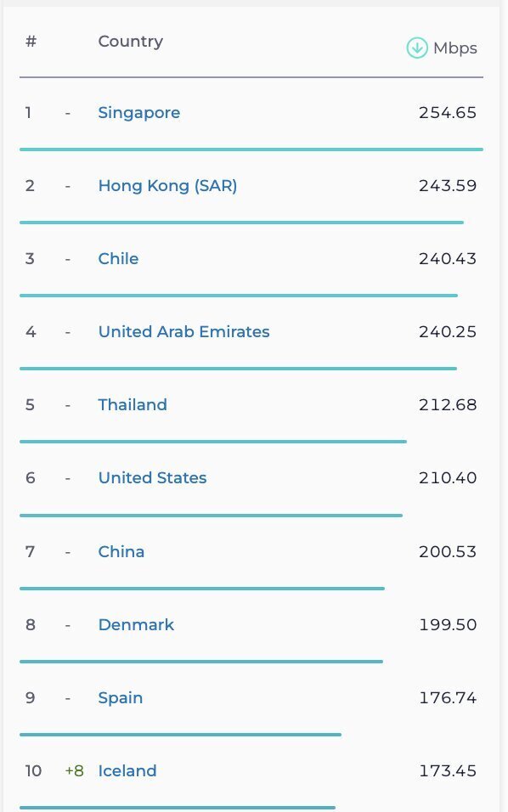Open the Singapore country link
Viewport: 508px width, 812px height.
(138, 112)
